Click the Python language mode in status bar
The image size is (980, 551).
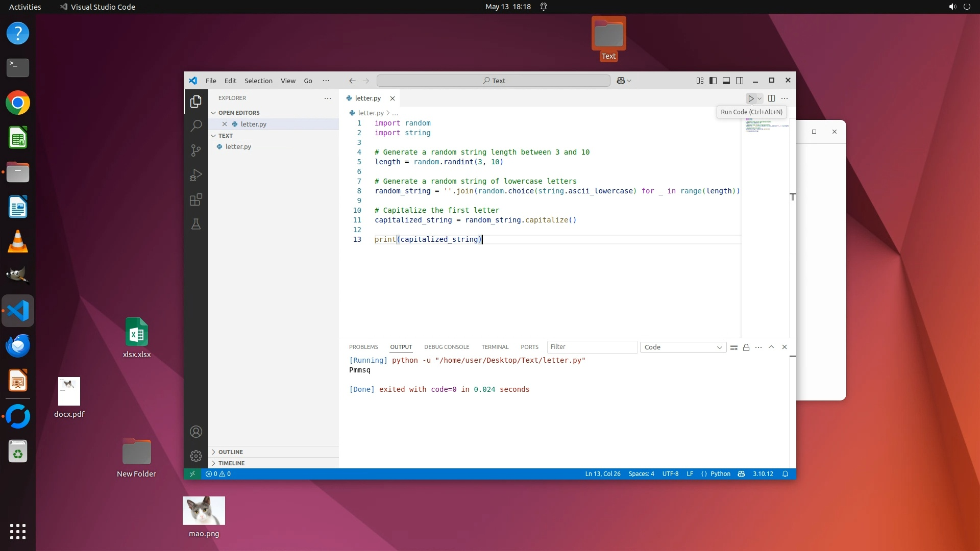pyautogui.click(x=720, y=474)
